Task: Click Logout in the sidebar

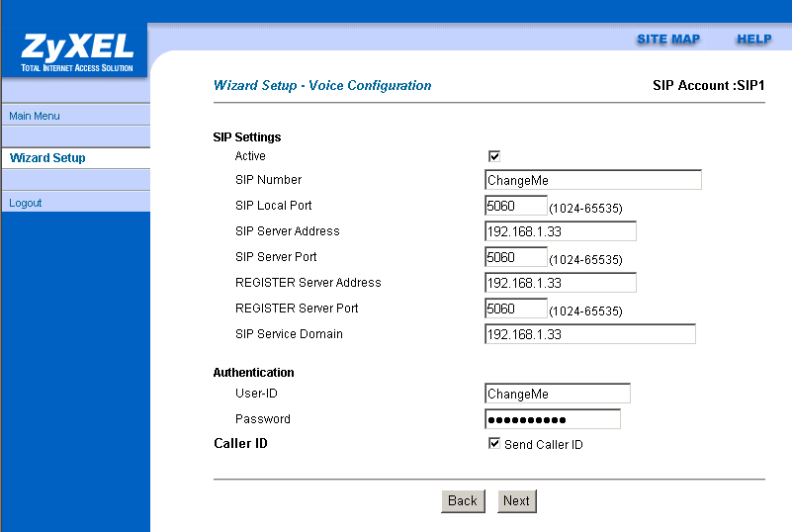Action: coord(26,203)
